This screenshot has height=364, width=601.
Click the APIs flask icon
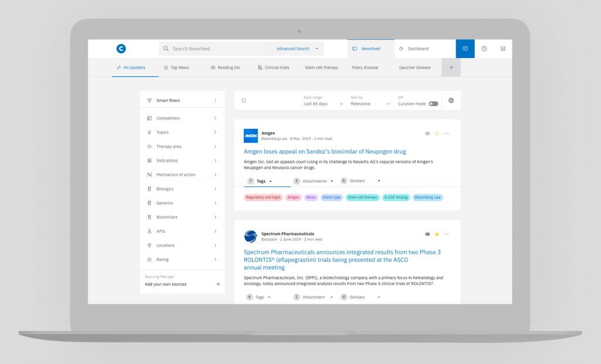click(150, 231)
